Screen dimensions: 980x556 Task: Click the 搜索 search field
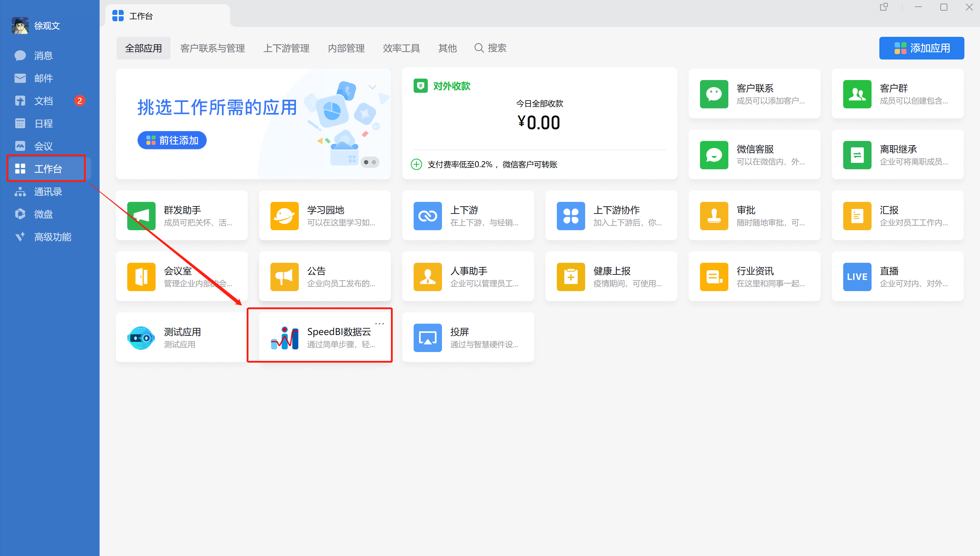491,48
